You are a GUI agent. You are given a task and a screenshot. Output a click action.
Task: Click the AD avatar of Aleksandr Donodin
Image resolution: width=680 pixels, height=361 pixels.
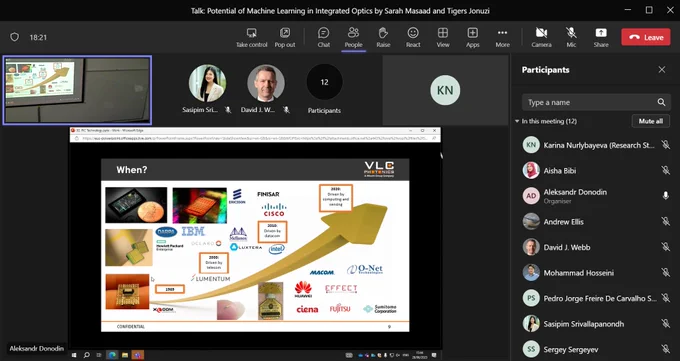click(x=531, y=196)
